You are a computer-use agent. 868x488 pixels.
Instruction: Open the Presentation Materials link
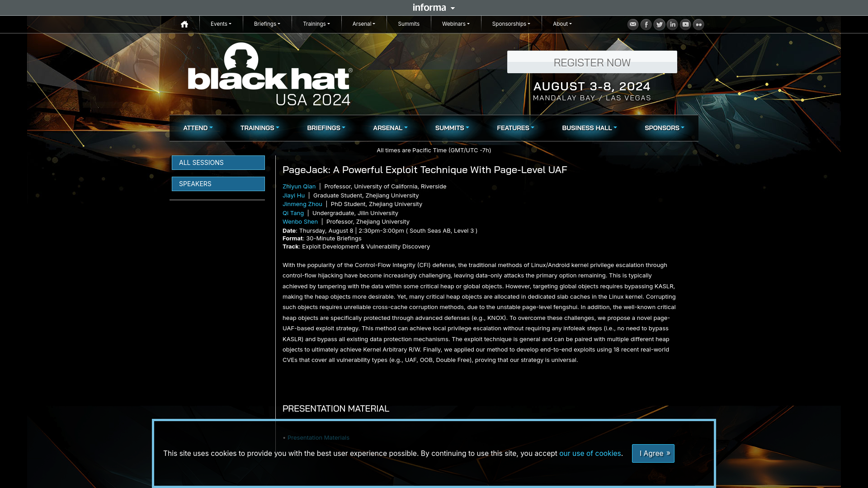(318, 438)
